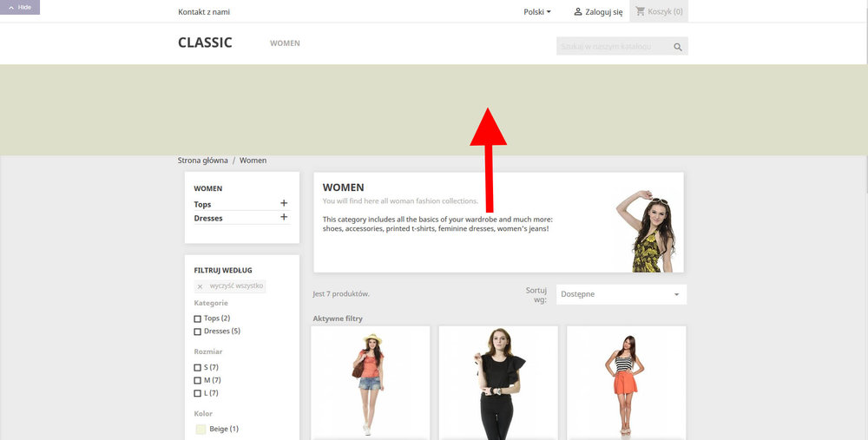Click the Zaloguj się sign-in text

point(604,11)
